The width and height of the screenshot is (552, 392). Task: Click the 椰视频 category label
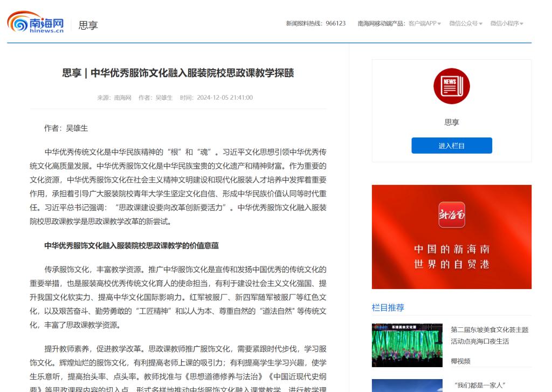point(460,361)
